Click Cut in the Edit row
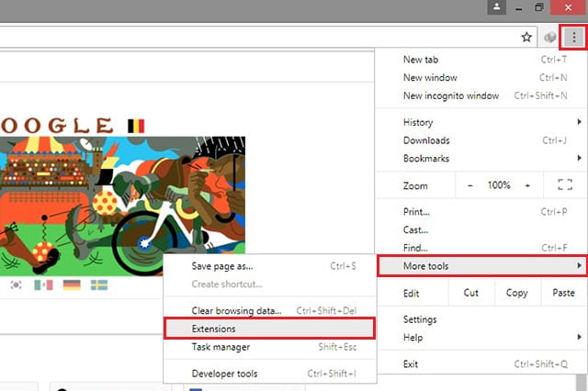The height and width of the screenshot is (391, 588). pos(471,293)
